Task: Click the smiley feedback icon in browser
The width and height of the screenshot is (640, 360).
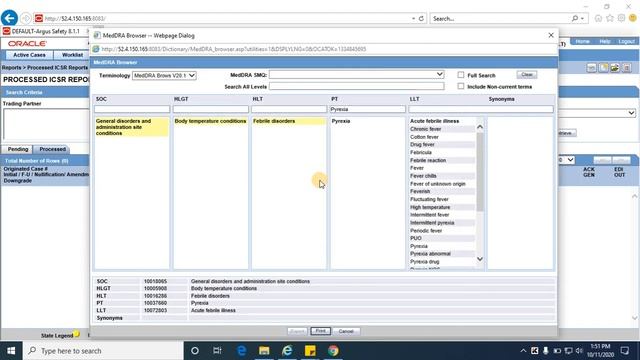Action: coord(633,18)
